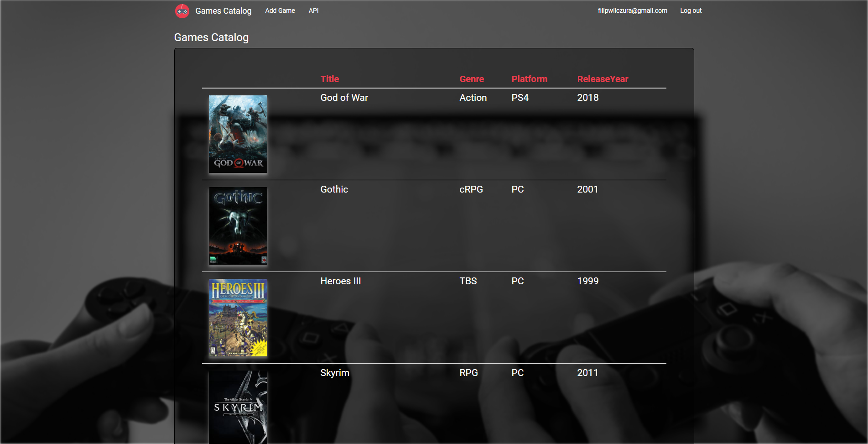868x444 pixels.
Task: Click the ReleaseYear column header
Action: [603, 79]
